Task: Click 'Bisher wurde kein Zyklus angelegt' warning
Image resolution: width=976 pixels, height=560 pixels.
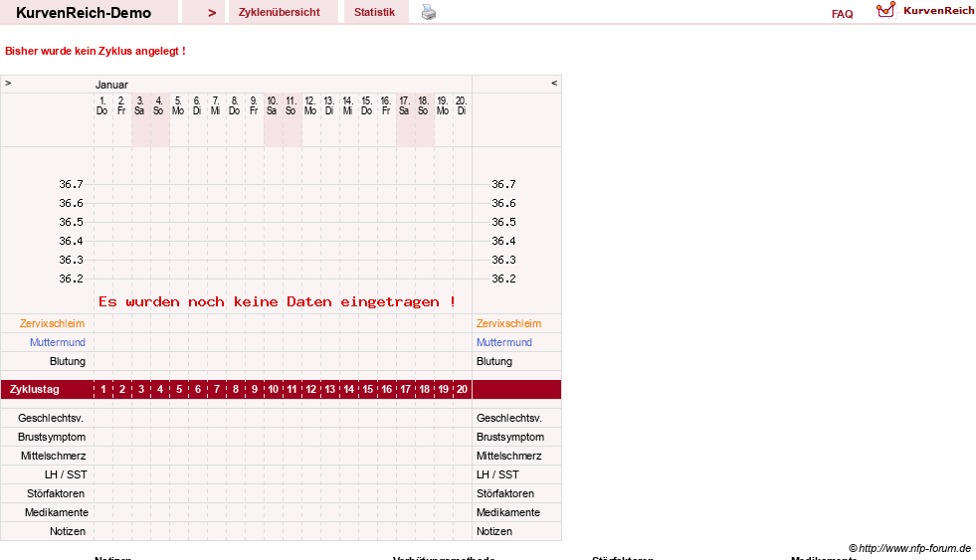Action: 96,51
